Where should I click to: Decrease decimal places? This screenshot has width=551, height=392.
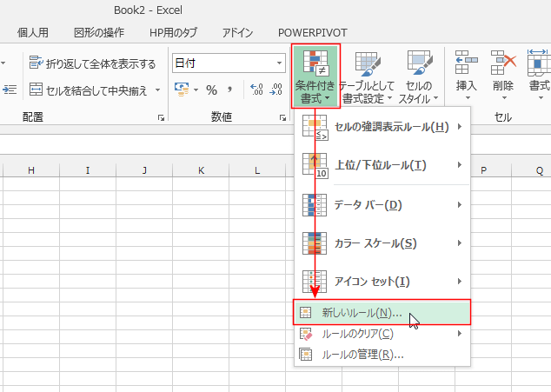(x=275, y=90)
